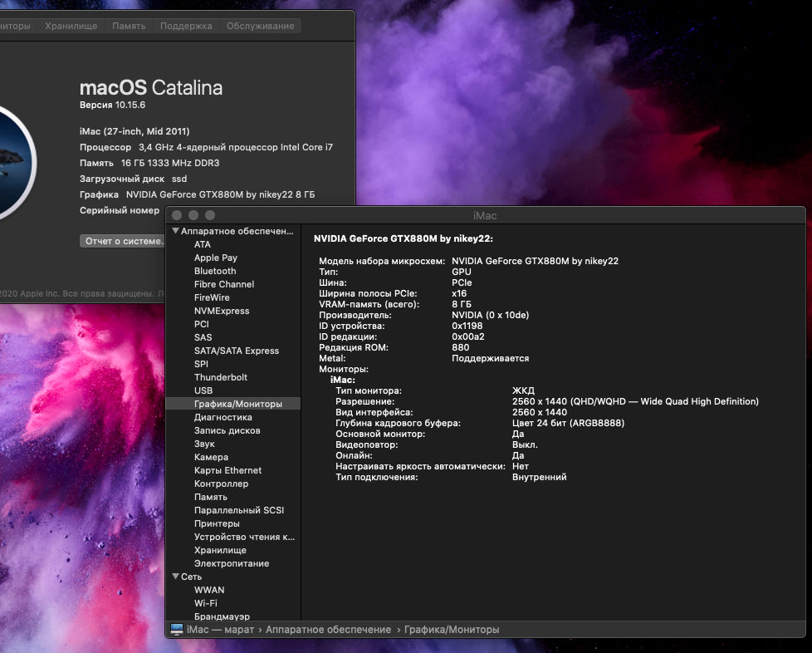Click the Внутренний connection type value
Screen dimensions: 812x653
(x=539, y=478)
